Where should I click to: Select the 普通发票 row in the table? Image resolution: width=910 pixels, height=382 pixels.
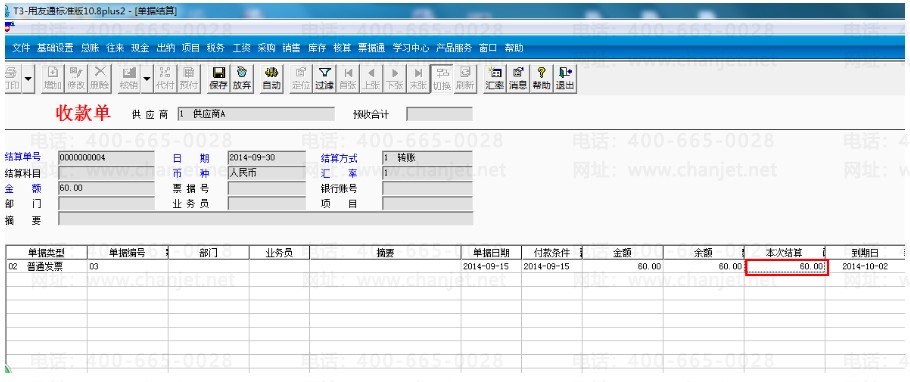click(455, 266)
